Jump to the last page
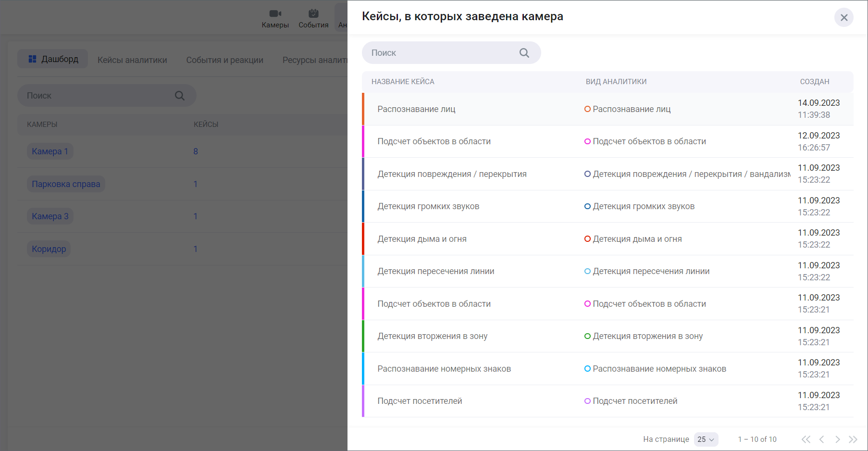This screenshot has height=451, width=868. [853, 439]
